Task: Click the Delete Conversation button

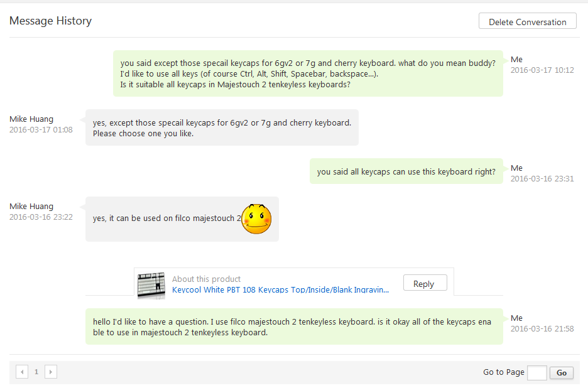Action: click(x=527, y=21)
